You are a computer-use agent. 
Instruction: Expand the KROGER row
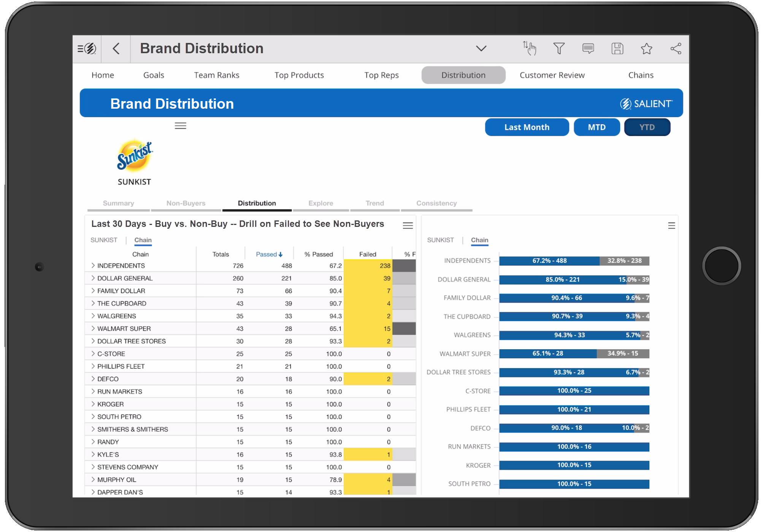[x=93, y=404]
